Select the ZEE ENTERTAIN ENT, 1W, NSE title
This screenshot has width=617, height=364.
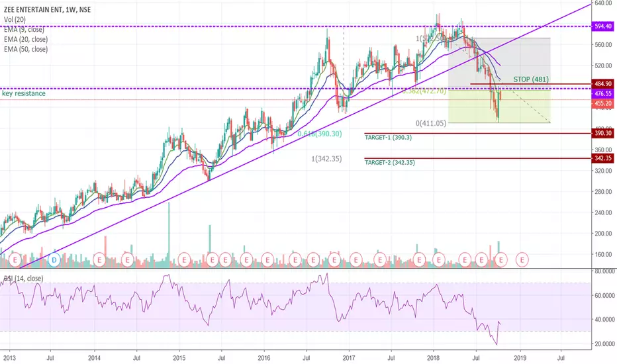[x=47, y=10]
